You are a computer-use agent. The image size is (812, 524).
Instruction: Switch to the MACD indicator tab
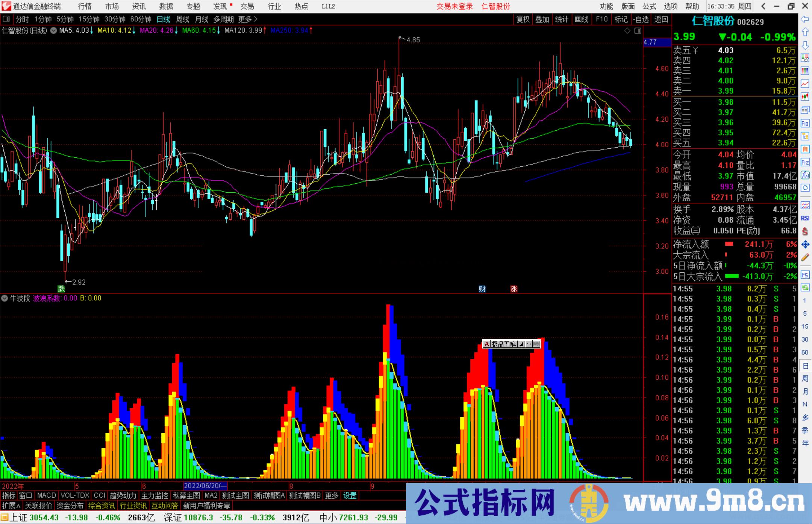46,495
